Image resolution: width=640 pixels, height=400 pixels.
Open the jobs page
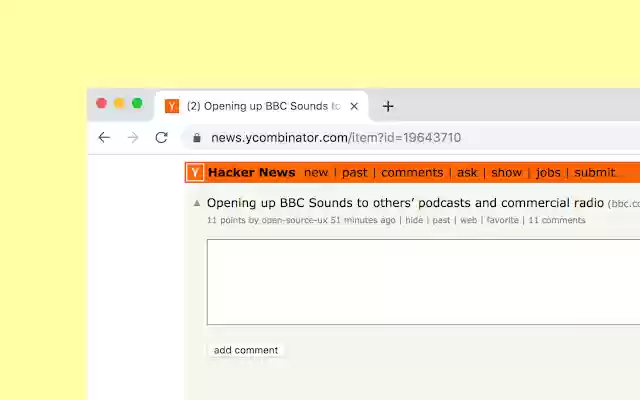[548, 173]
